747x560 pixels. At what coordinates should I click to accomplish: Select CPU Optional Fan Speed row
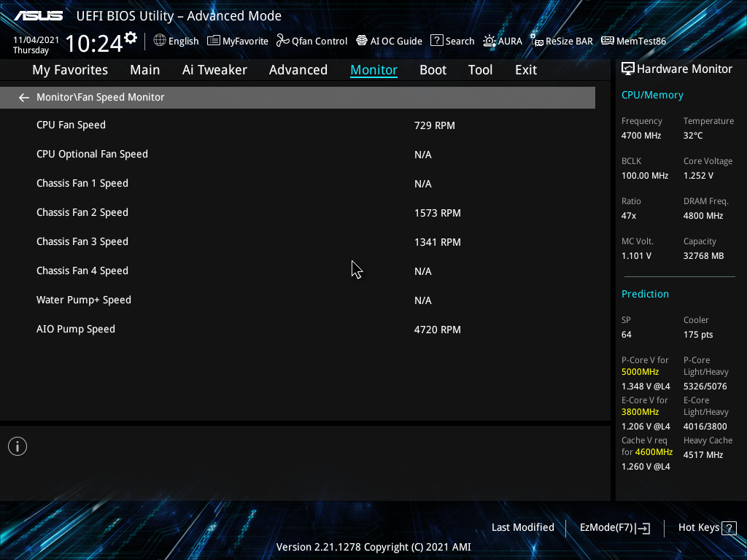(x=298, y=155)
